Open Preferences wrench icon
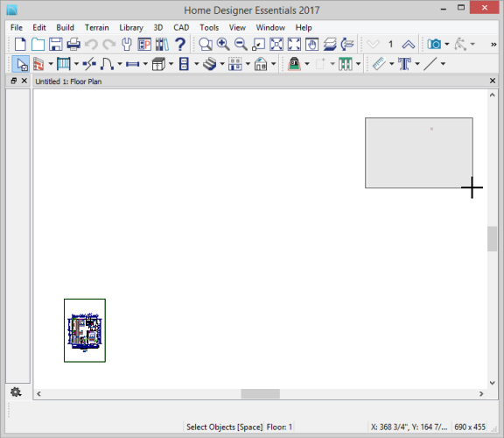The height and width of the screenshot is (438, 504). (x=127, y=44)
